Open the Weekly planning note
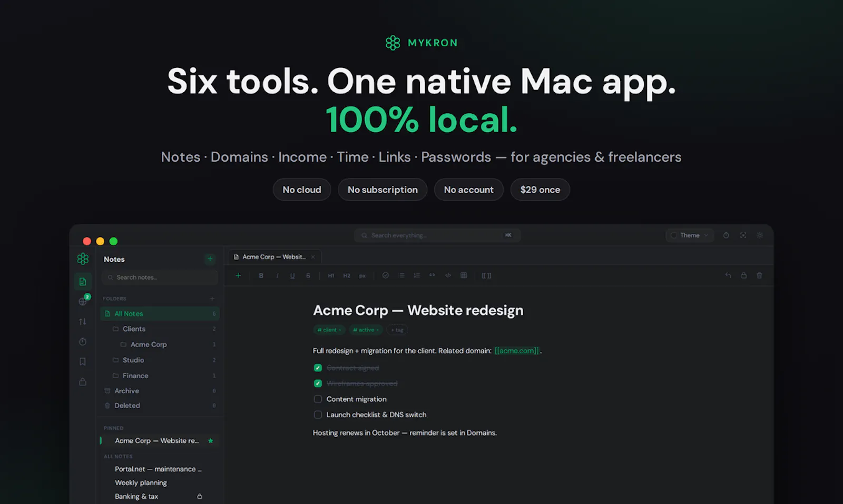 coord(141,482)
